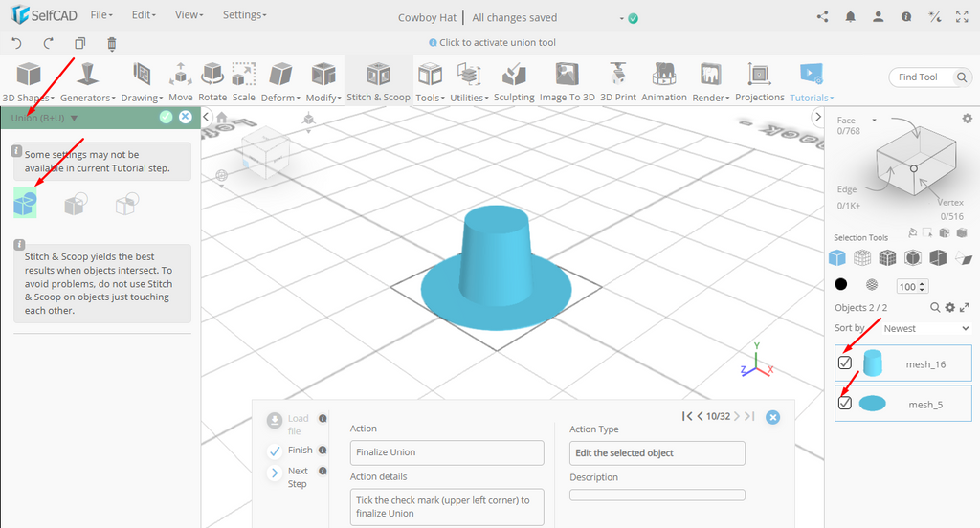Copy the selected object
Image resolution: width=980 pixels, height=528 pixels.
pyautogui.click(x=80, y=43)
